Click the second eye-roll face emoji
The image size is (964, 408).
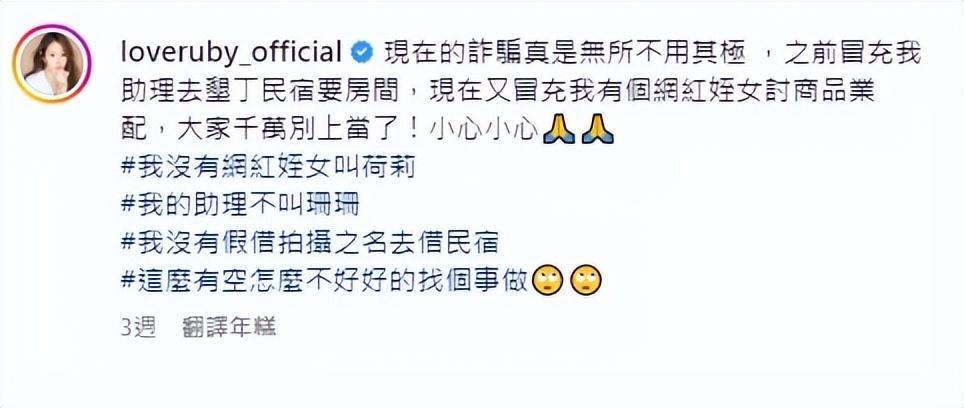tap(587, 281)
